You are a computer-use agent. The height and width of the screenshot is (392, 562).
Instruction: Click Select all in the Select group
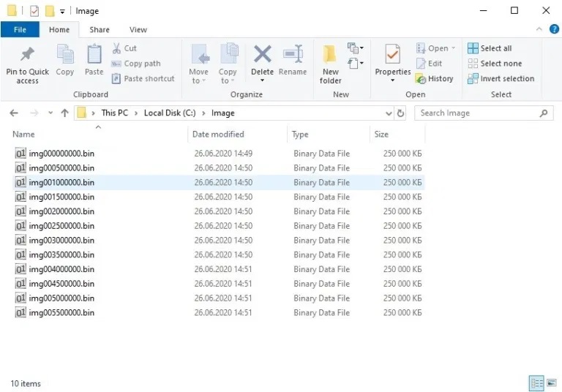tap(490, 48)
